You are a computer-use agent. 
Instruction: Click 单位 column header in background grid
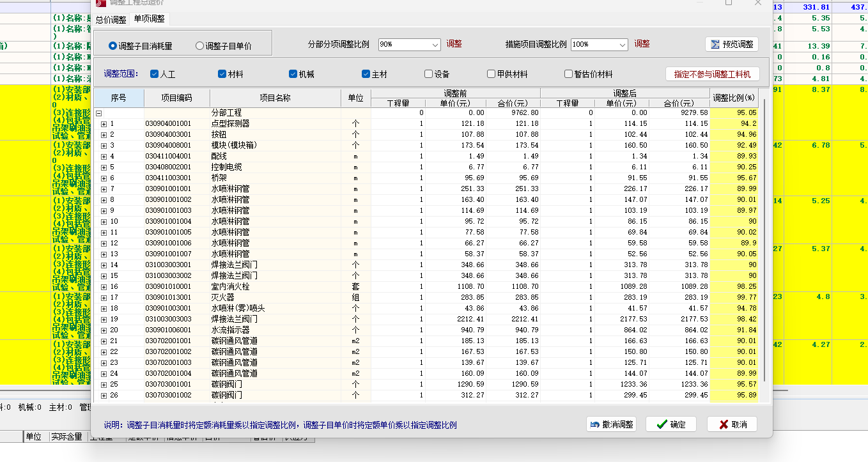tap(34, 436)
